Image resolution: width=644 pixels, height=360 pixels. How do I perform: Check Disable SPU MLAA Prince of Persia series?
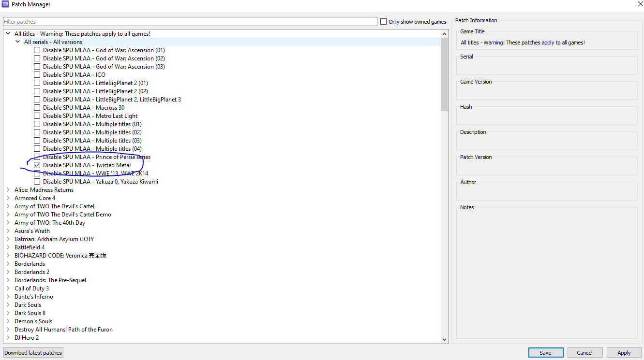[x=37, y=157]
